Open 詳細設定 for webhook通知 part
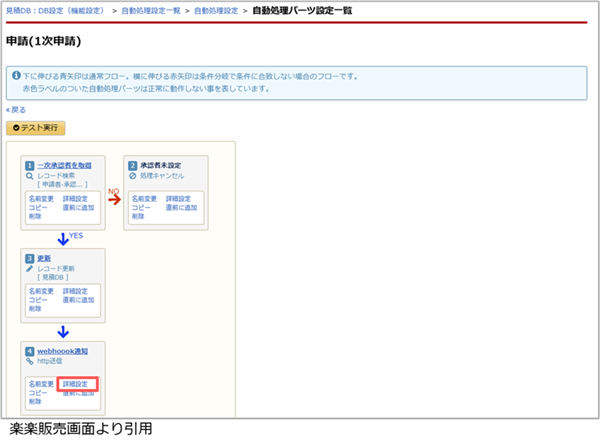600x440 pixels. [x=79, y=384]
